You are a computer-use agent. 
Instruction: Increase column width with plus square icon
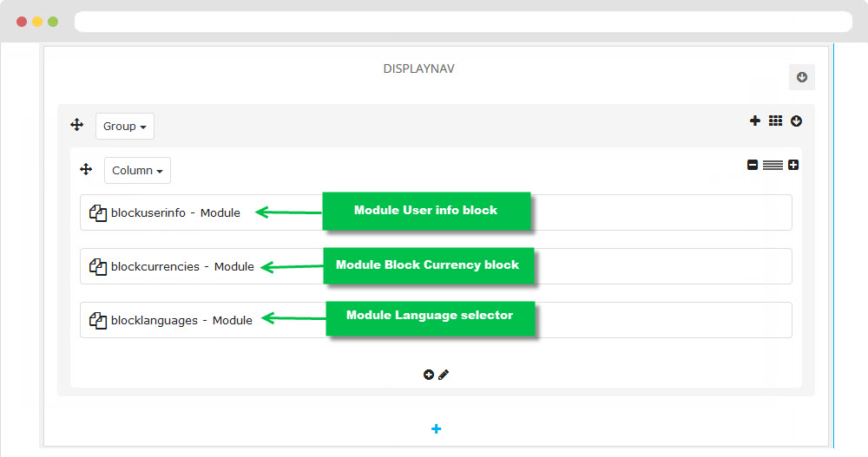click(793, 165)
